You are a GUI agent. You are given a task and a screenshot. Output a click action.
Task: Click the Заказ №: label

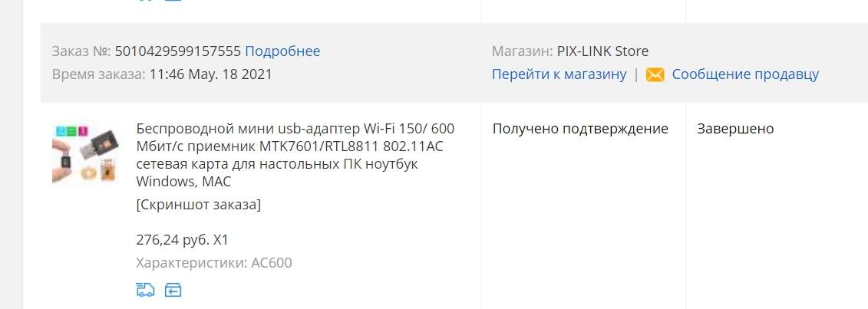click(81, 51)
